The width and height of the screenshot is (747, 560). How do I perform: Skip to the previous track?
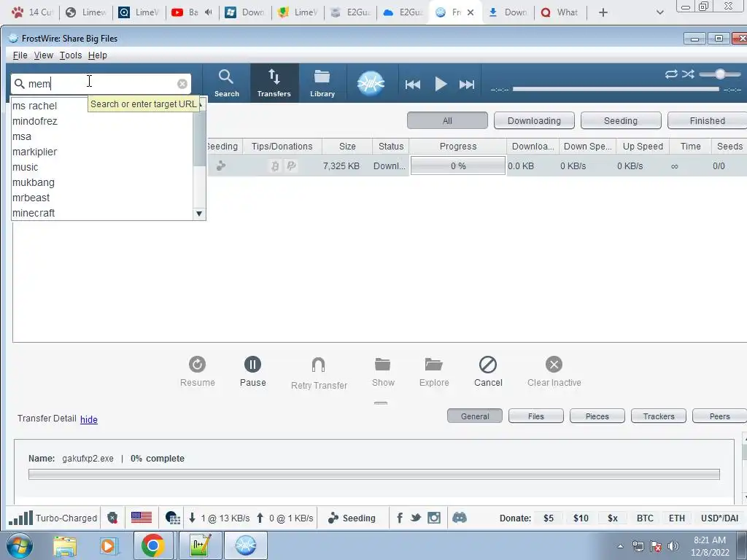(x=413, y=85)
